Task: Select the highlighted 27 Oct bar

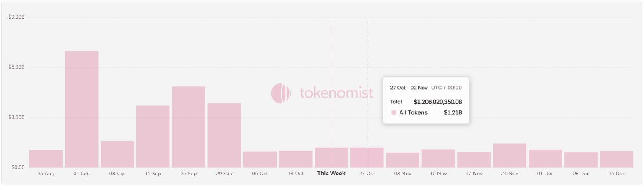Action: click(367, 157)
